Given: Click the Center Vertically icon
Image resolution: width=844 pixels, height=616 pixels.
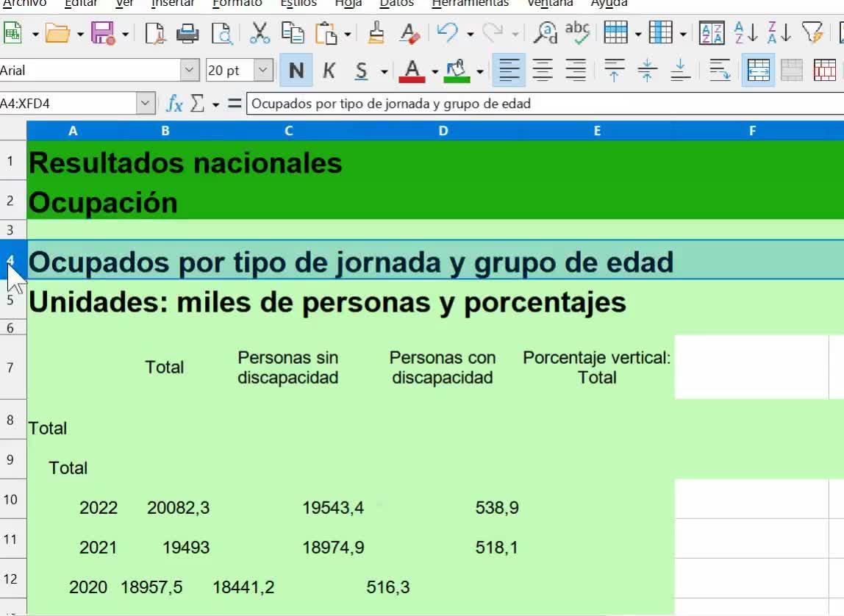Looking at the screenshot, I should pos(648,71).
